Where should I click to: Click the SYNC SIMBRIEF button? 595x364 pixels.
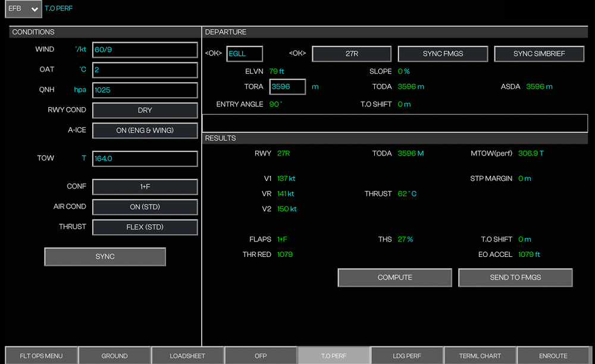tap(540, 54)
